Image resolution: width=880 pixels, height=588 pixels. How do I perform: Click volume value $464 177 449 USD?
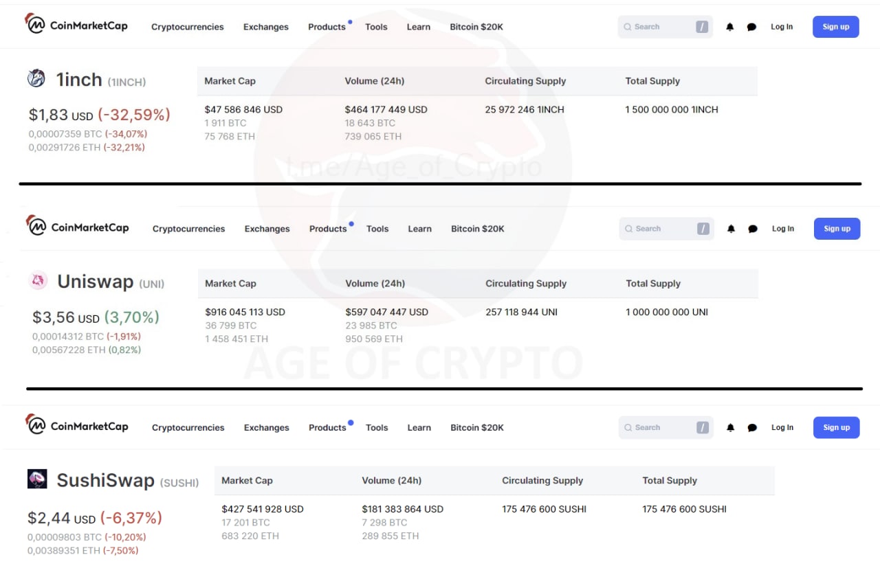click(x=386, y=109)
